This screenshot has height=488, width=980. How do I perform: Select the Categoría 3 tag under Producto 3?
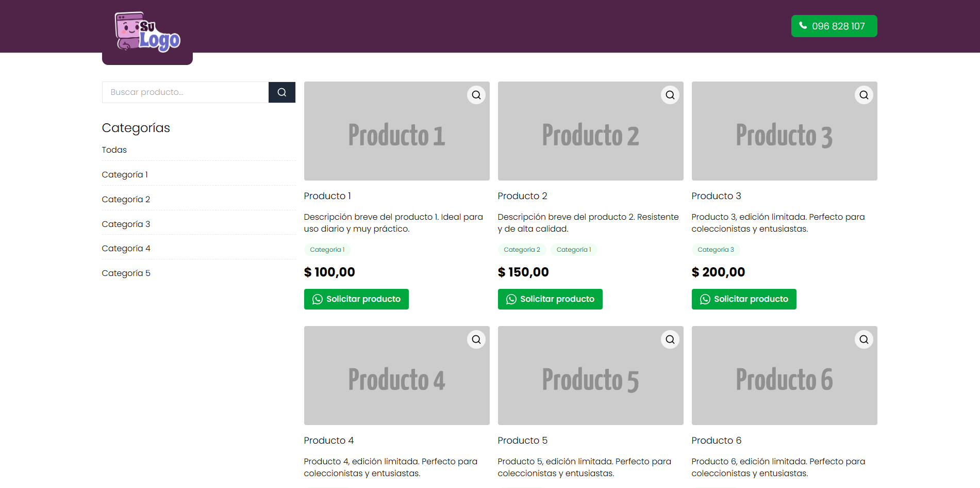pos(716,249)
